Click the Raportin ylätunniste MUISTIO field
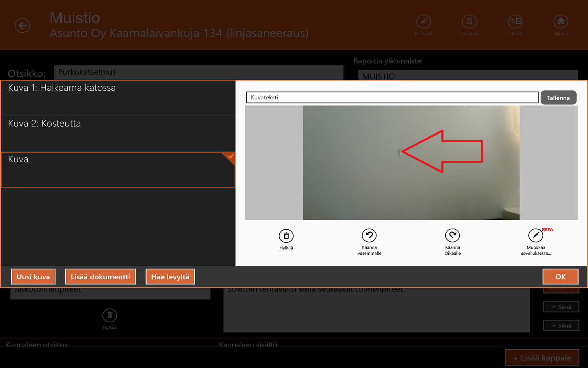The height and width of the screenshot is (368, 588). coord(468,75)
